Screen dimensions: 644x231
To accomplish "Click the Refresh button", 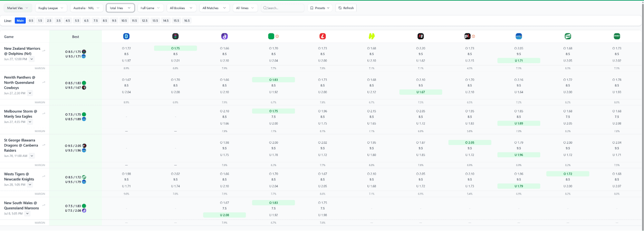I will point(346,8).
